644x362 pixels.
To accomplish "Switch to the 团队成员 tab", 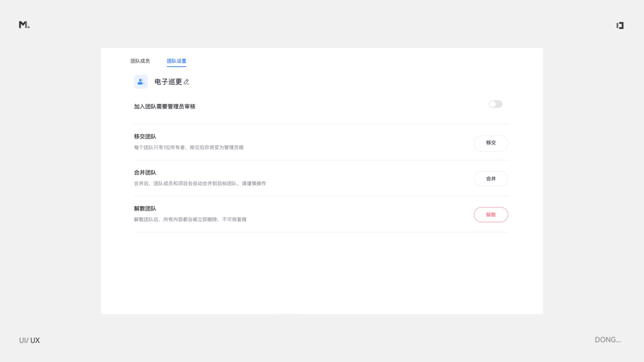I will pyautogui.click(x=140, y=61).
